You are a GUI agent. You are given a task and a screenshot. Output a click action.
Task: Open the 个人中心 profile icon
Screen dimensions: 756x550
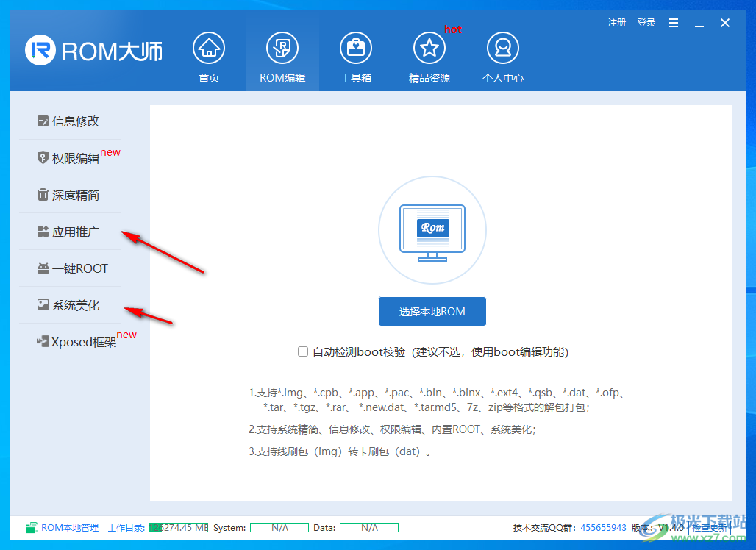click(x=503, y=48)
